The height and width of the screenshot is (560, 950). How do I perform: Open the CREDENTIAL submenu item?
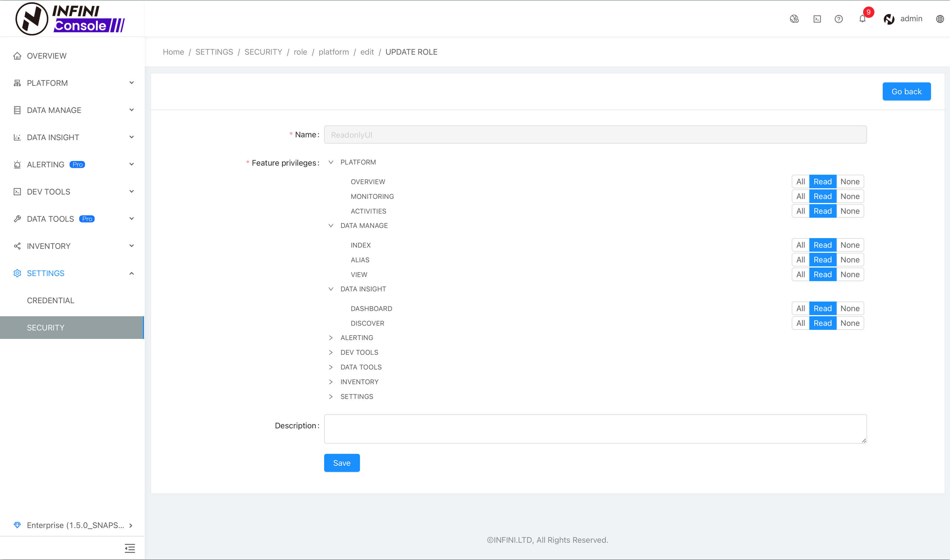pos(72,300)
